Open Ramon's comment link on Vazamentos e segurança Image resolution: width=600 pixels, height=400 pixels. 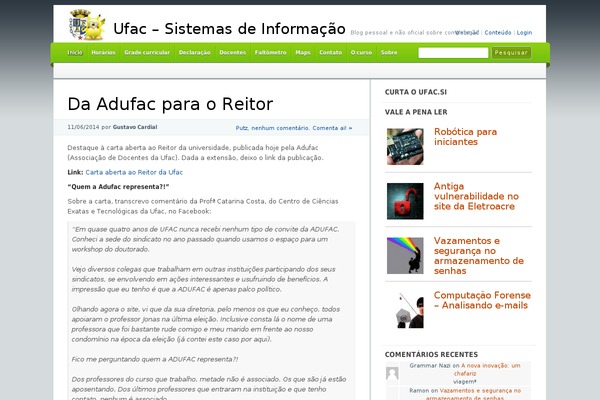point(473,394)
